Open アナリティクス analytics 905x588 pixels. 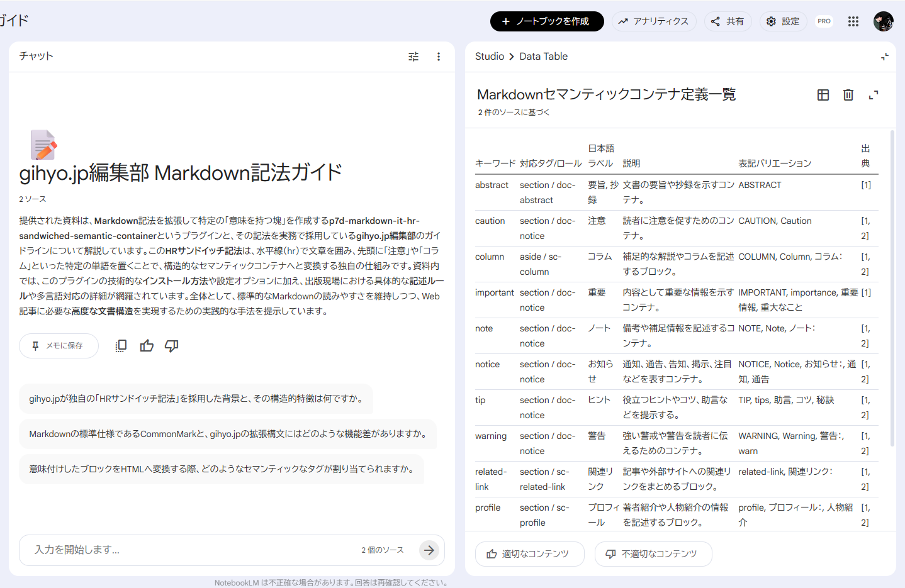point(653,21)
